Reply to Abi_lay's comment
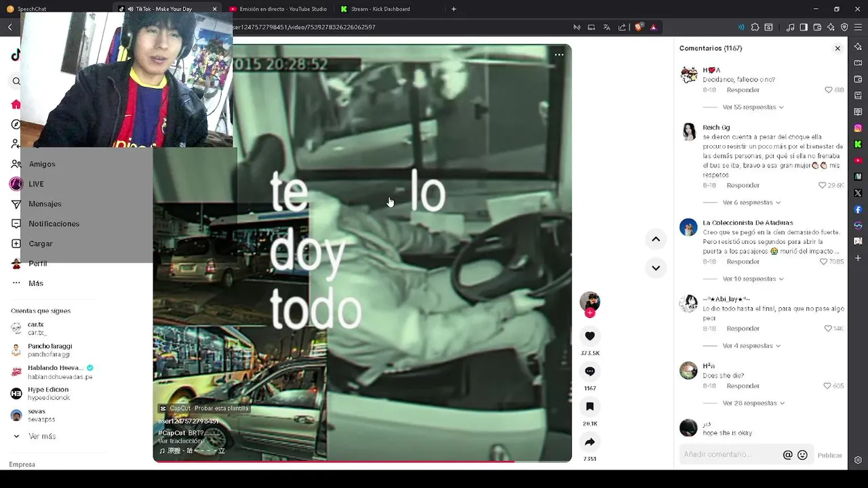Viewport: 868px width, 488px height. coord(743,329)
